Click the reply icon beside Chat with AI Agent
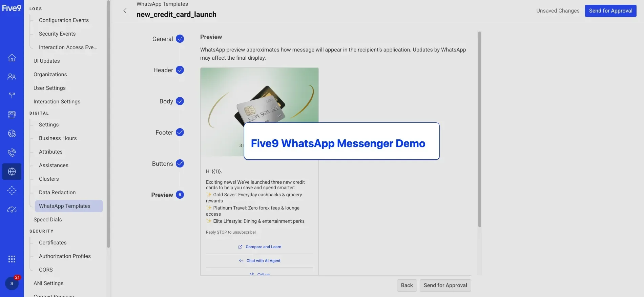Image resolution: width=644 pixels, height=297 pixels. [241, 261]
